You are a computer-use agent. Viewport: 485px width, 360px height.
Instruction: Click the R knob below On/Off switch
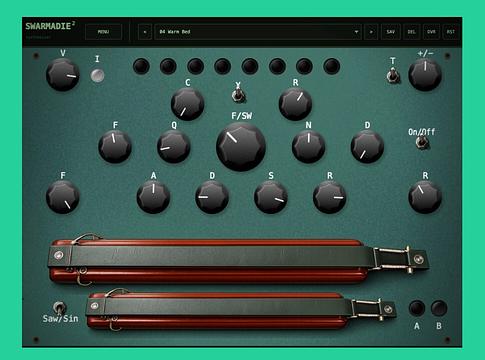[425, 197]
